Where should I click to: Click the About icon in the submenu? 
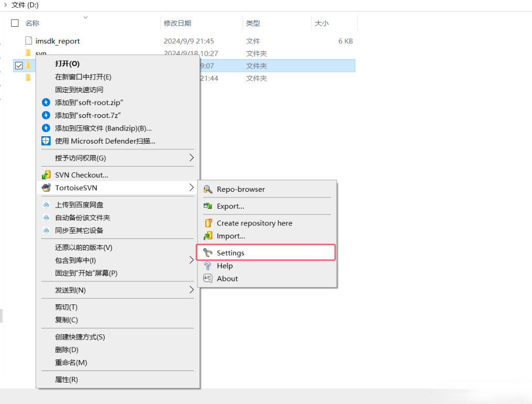pyautogui.click(x=208, y=278)
